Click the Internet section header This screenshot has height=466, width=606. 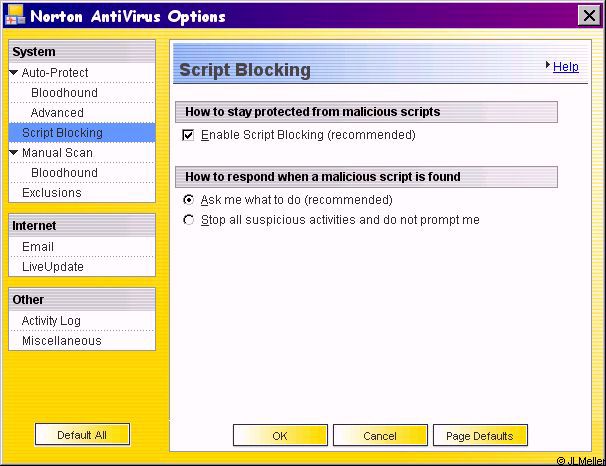(82, 226)
